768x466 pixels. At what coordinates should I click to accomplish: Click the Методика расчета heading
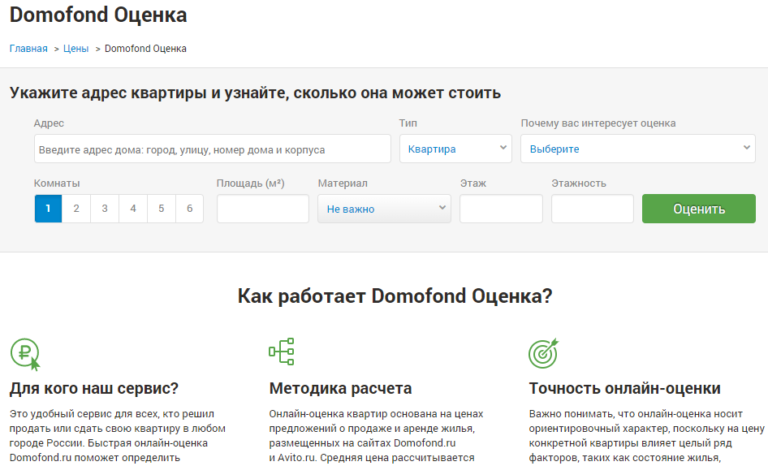(340, 389)
